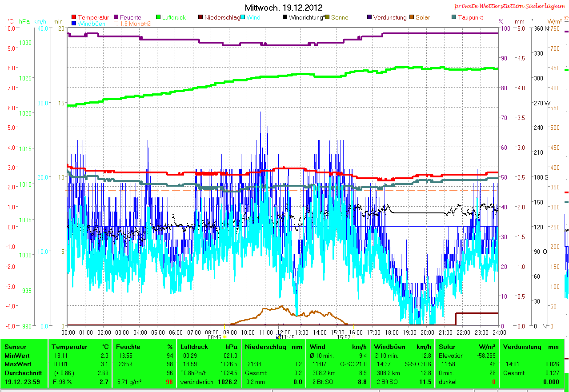Screen dimensions: 569x392
Task: Select the Taupunkt legend label
Action: click(470, 18)
